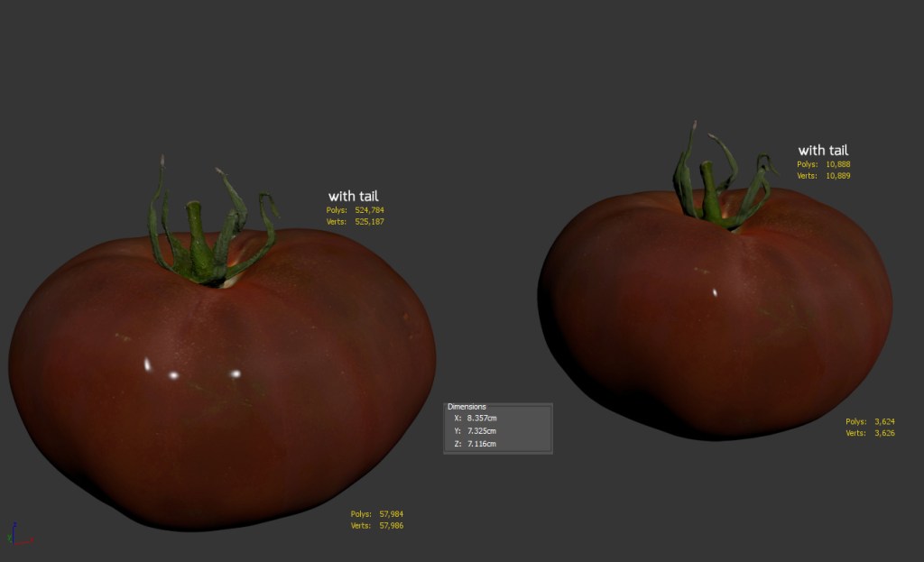Click the Y dimension value 7.325cm
The width and height of the screenshot is (924, 562).
pos(482,431)
